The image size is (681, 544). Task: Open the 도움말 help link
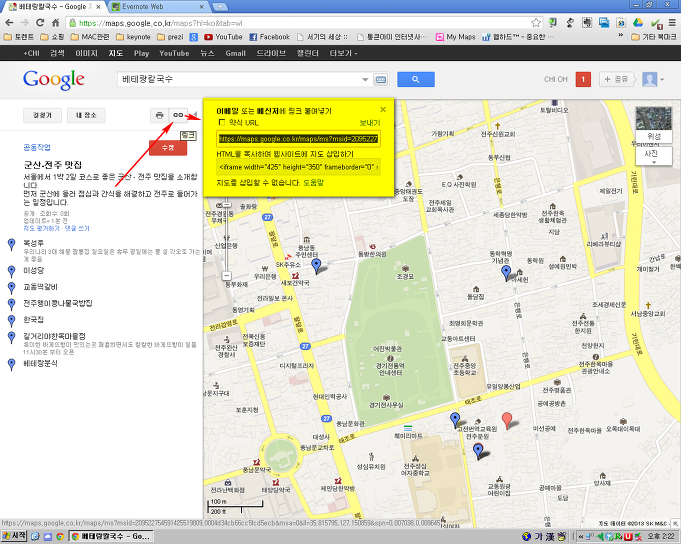click(313, 183)
